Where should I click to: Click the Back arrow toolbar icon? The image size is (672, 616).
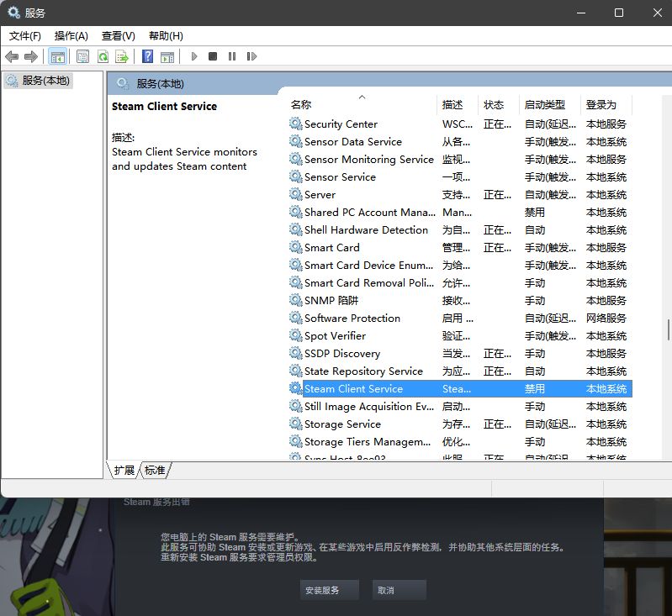[x=12, y=56]
